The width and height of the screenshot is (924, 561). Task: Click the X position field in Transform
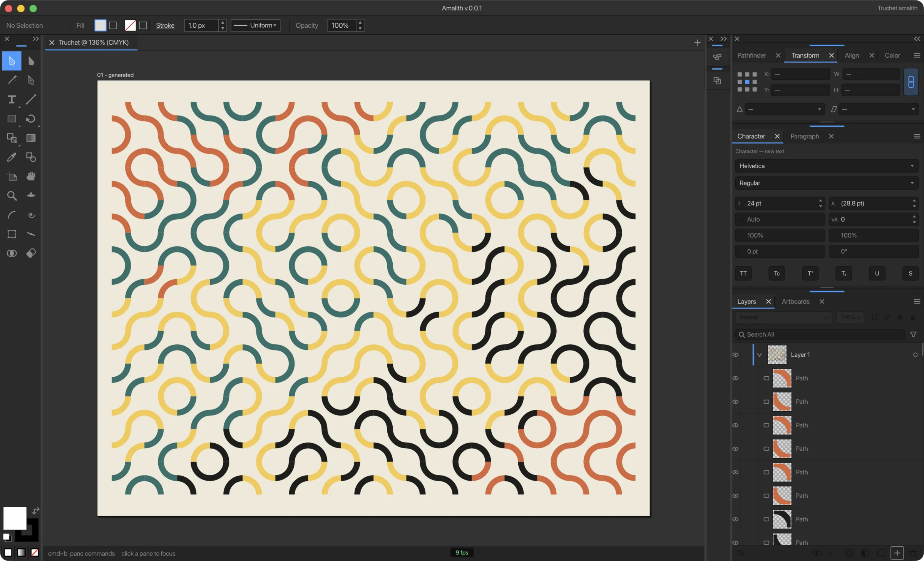click(800, 74)
